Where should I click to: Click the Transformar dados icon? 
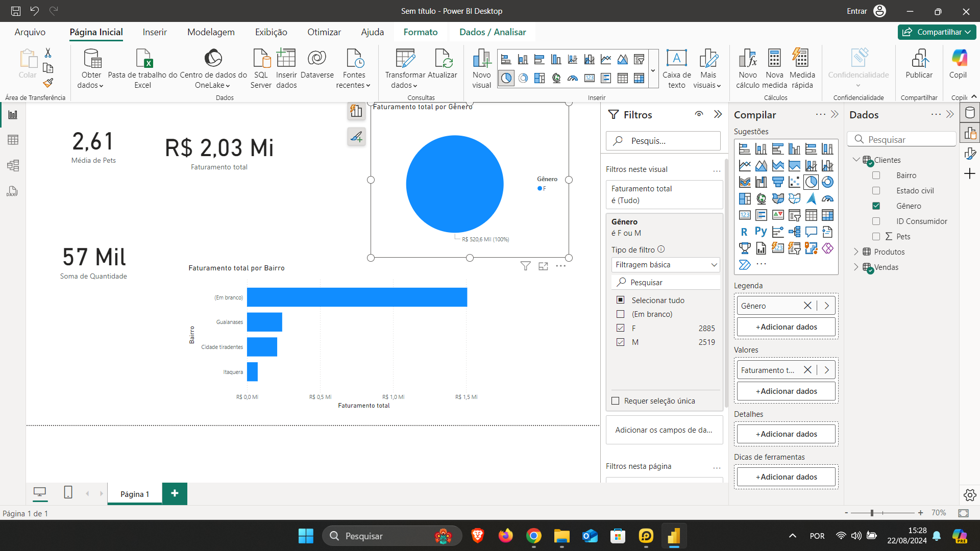point(405,59)
